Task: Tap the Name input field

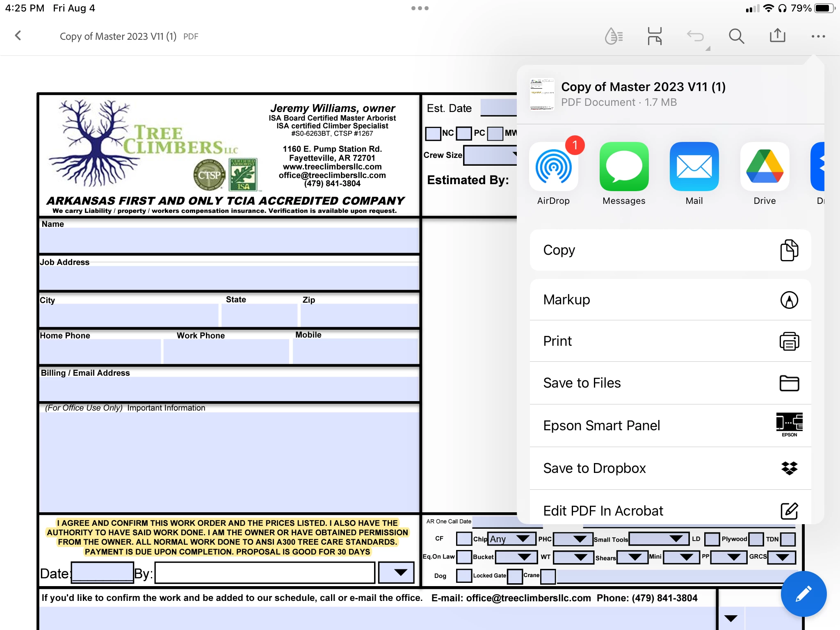Action: point(229,240)
